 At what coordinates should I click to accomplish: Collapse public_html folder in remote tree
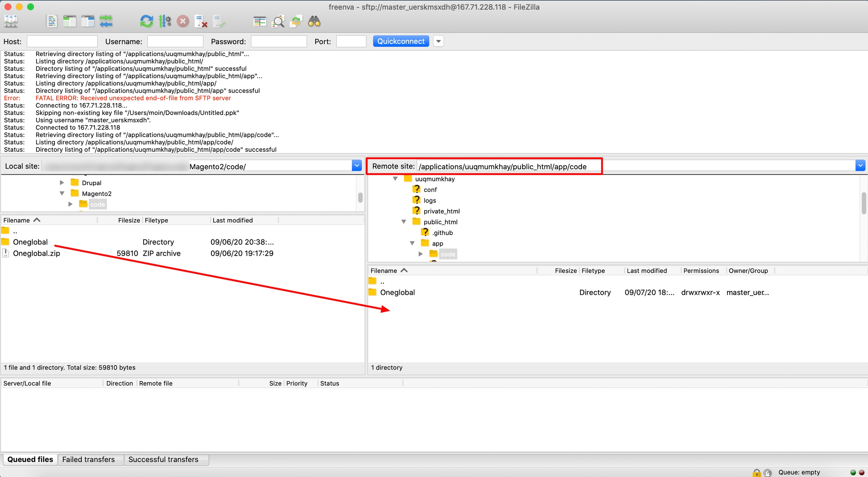pos(404,222)
